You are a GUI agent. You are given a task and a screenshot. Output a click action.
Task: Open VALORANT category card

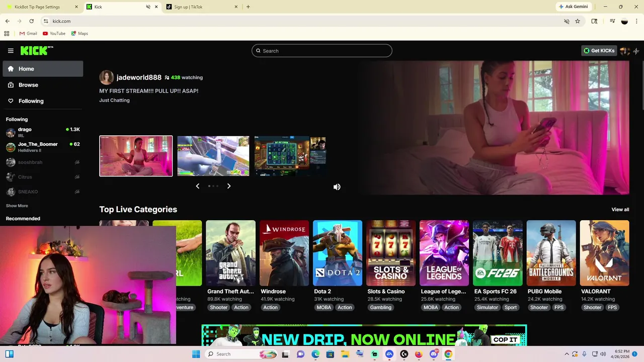pos(605,253)
